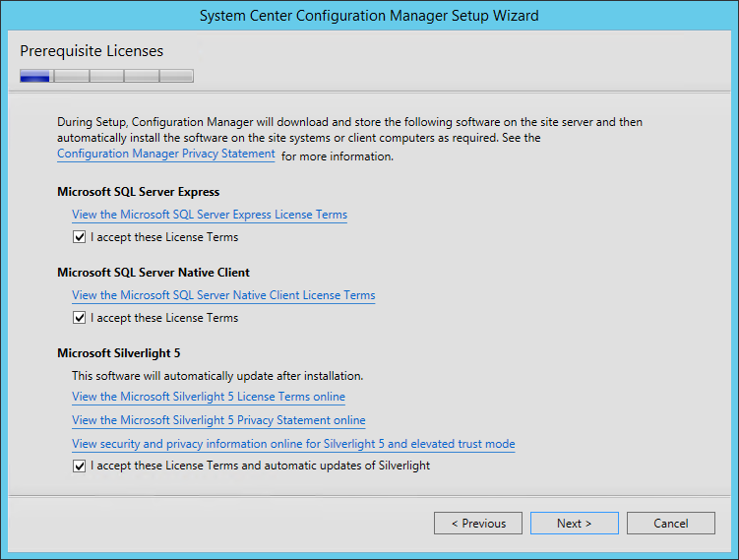View the SQL Server Native Client License Terms
This screenshot has height=560, width=739.
tap(223, 295)
